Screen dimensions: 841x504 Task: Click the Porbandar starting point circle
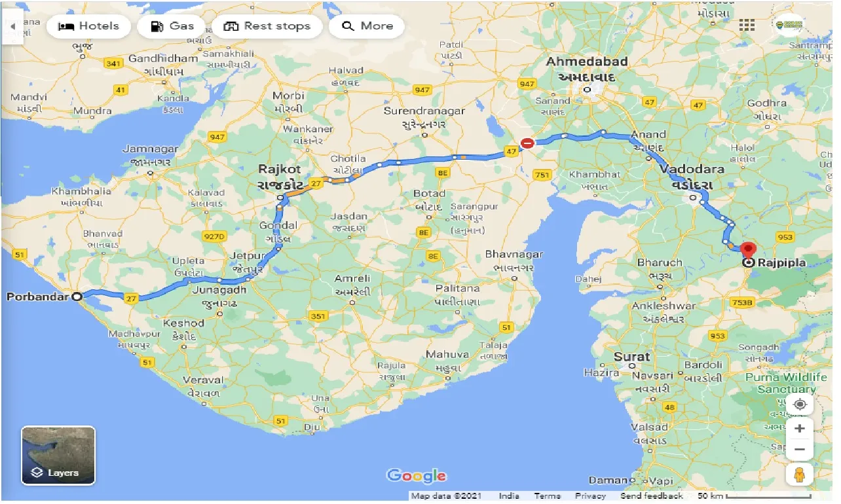point(77,297)
